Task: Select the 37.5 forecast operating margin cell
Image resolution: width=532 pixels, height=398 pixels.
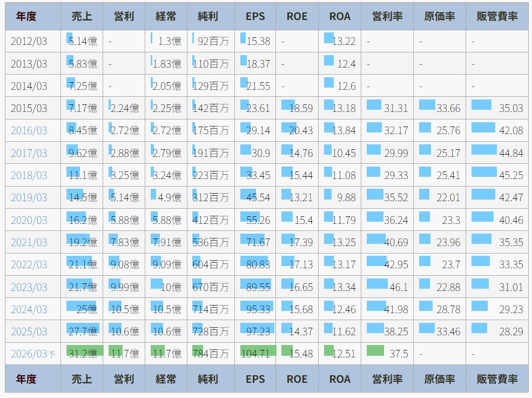Action: (387, 354)
